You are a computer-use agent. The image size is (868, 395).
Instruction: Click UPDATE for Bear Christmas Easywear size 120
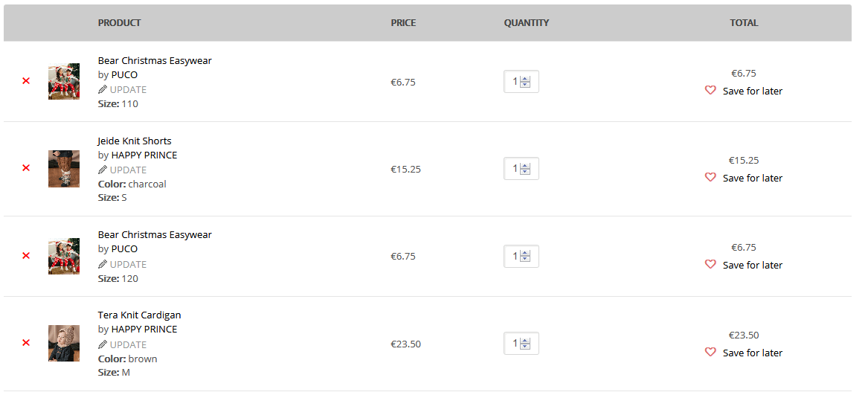tap(128, 264)
